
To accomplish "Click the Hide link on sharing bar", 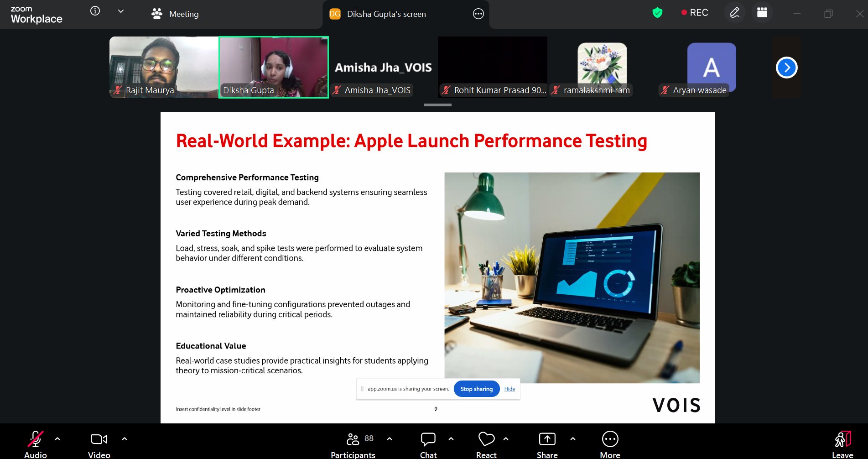I will point(509,389).
